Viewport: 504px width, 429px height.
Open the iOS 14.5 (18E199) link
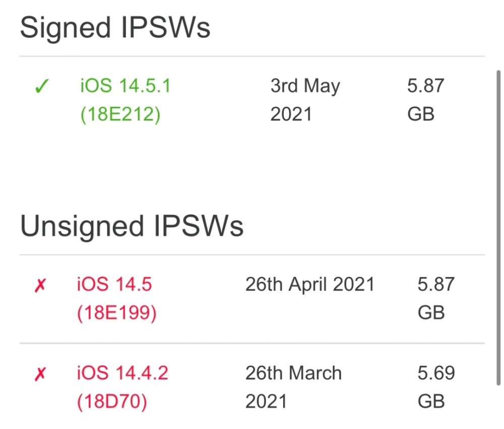(117, 298)
